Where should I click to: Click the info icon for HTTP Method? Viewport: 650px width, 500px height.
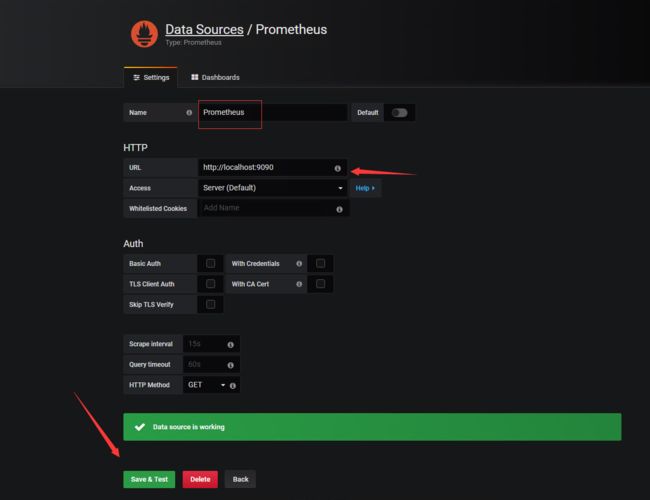(x=233, y=386)
